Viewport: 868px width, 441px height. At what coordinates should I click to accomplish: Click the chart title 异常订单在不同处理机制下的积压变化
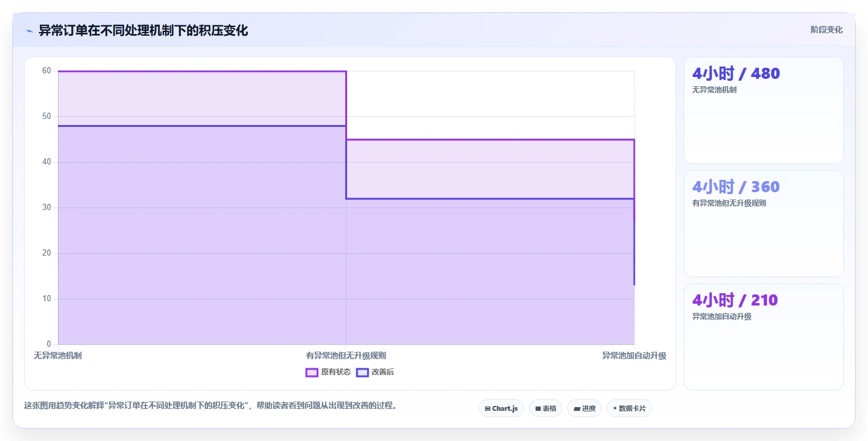point(143,30)
